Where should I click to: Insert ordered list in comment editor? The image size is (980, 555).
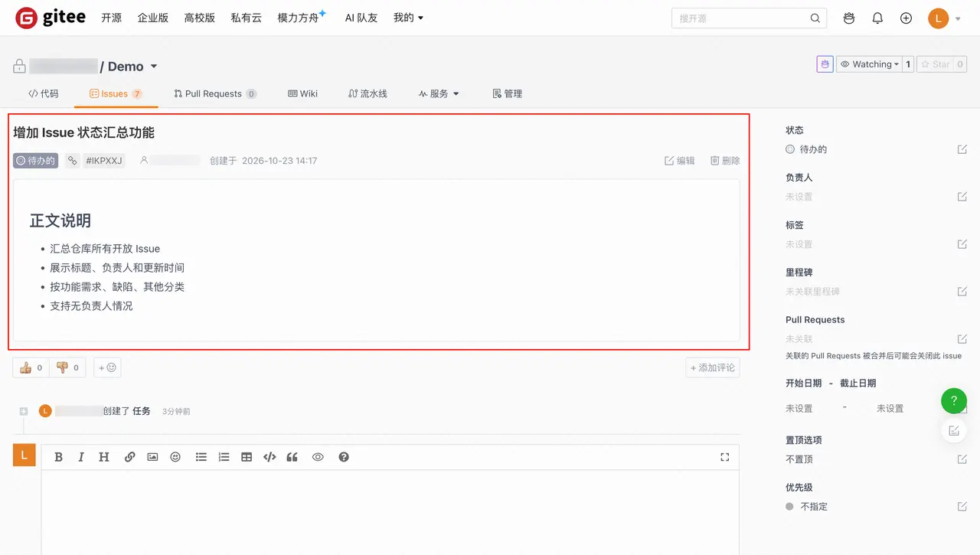point(224,457)
